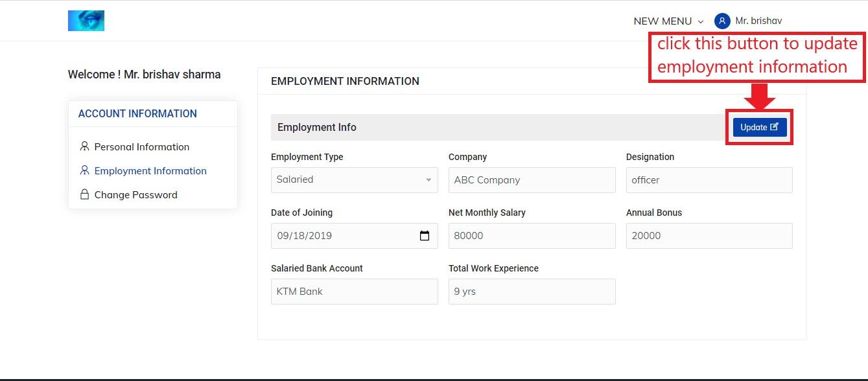Screen dimensions: 868x381
Task: Click the person icon beside Employment Information
Action: [84, 170]
